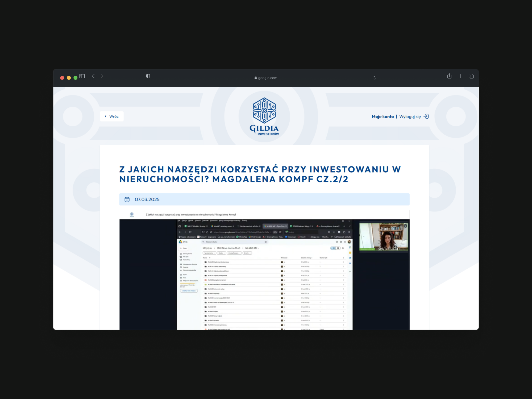Switch Drive to grid view toggle
Viewport: 532px width, 399px height.
[x=338, y=248]
